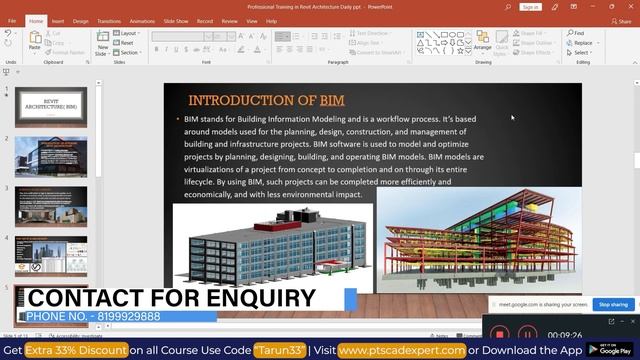The height and width of the screenshot is (360, 640).
Task: Open the File menu
Action: click(12, 21)
